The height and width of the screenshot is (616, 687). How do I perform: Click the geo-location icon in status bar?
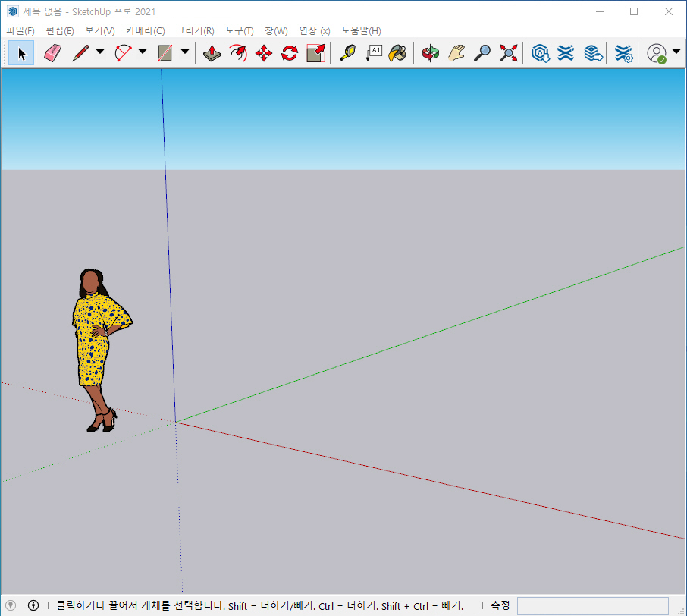click(x=11, y=605)
